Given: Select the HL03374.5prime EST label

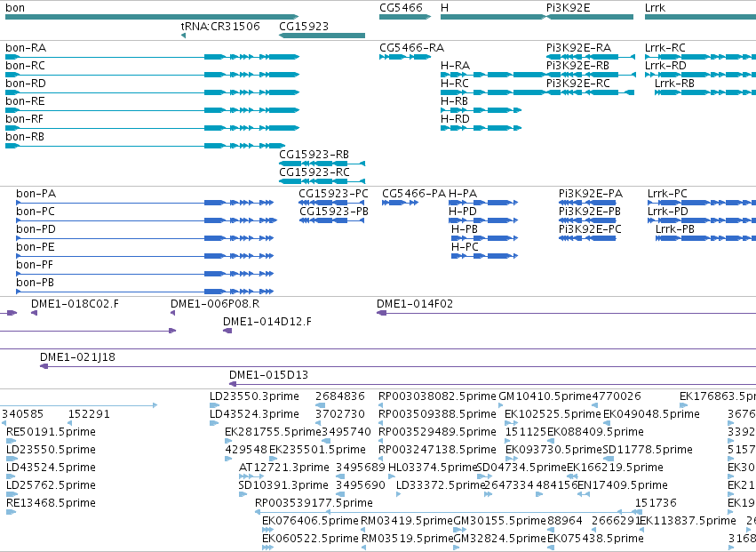Looking at the screenshot, I should [x=433, y=468].
